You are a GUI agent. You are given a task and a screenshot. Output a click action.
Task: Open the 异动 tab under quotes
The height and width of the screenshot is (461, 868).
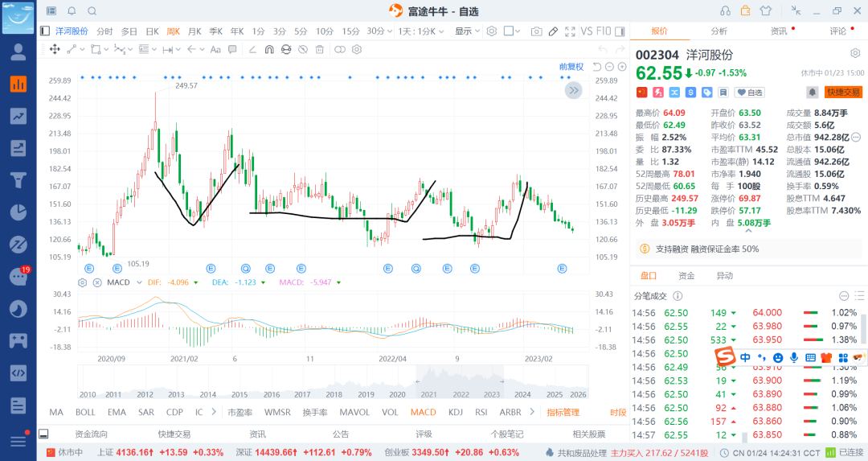[x=725, y=276]
